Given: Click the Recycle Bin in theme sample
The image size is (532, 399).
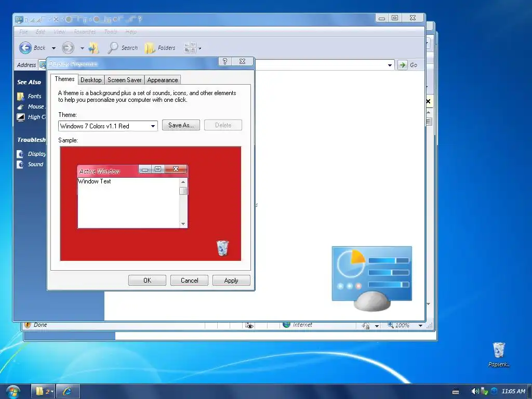Looking at the screenshot, I should (x=222, y=248).
